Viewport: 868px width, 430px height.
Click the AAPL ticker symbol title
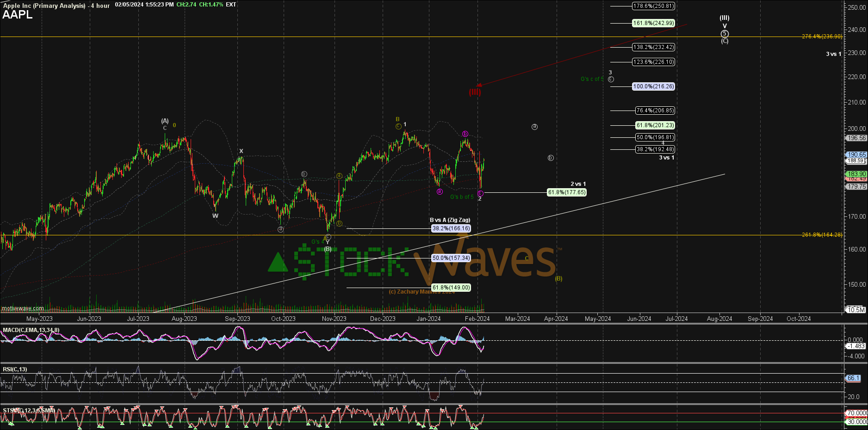[x=18, y=15]
